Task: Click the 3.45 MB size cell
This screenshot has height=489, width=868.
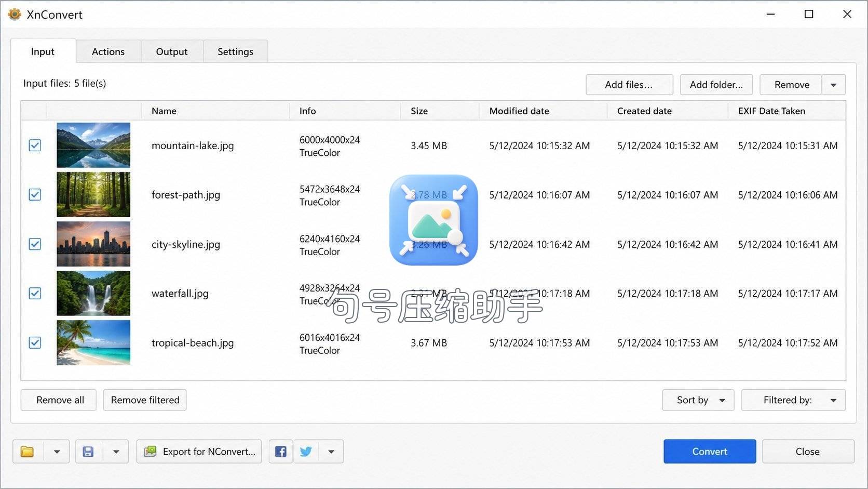Action: 429,146
